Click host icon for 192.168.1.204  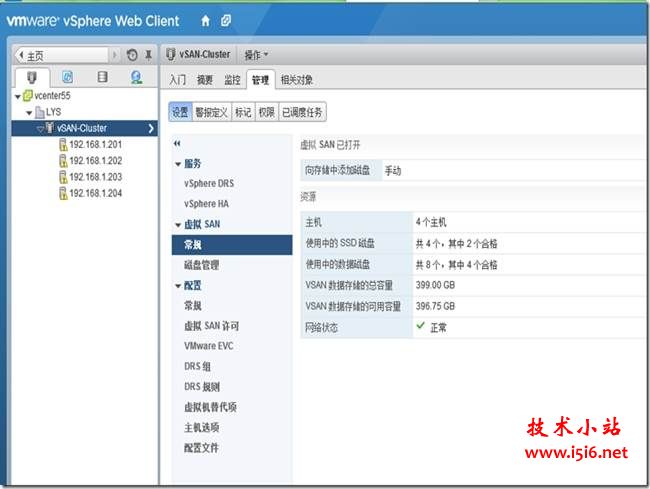[63, 194]
